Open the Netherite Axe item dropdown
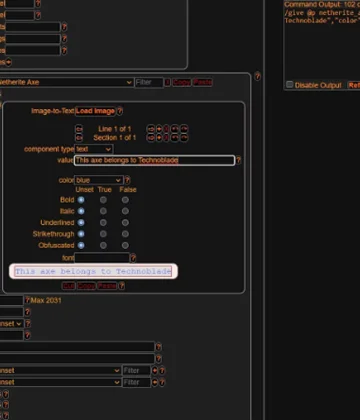This screenshot has width=360, height=420. [66, 82]
